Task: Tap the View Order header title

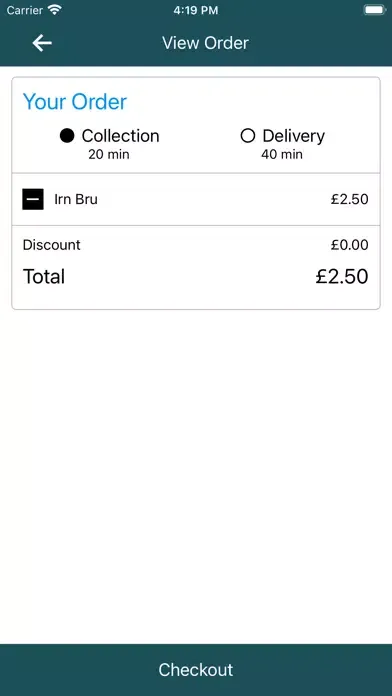Action: 205,43
